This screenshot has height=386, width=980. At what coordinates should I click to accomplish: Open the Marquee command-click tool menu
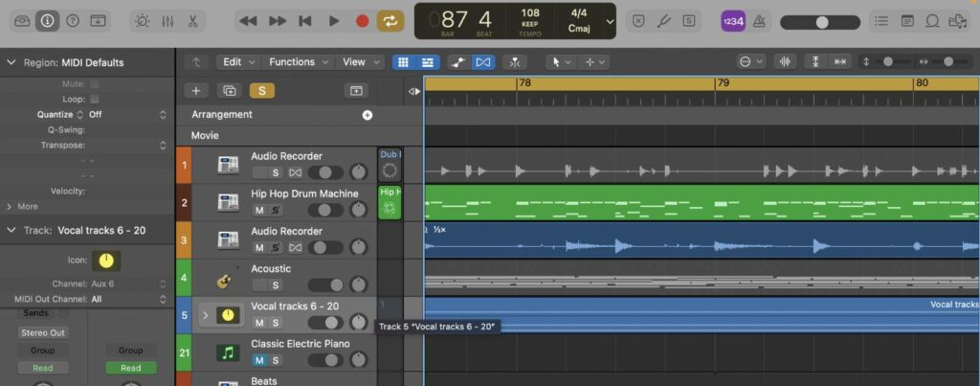[x=593, y=62]
